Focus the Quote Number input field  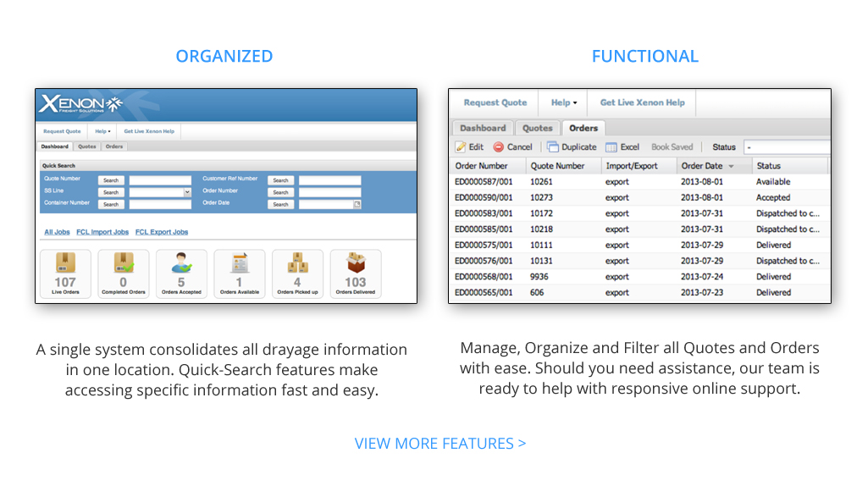pyautogui.click(x=160, y=180)
